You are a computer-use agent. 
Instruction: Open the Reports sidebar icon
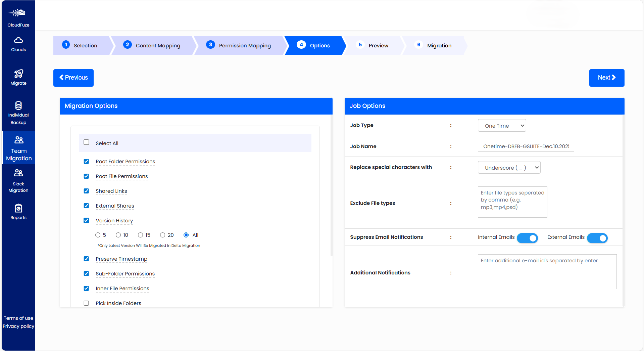coord(18,208)
